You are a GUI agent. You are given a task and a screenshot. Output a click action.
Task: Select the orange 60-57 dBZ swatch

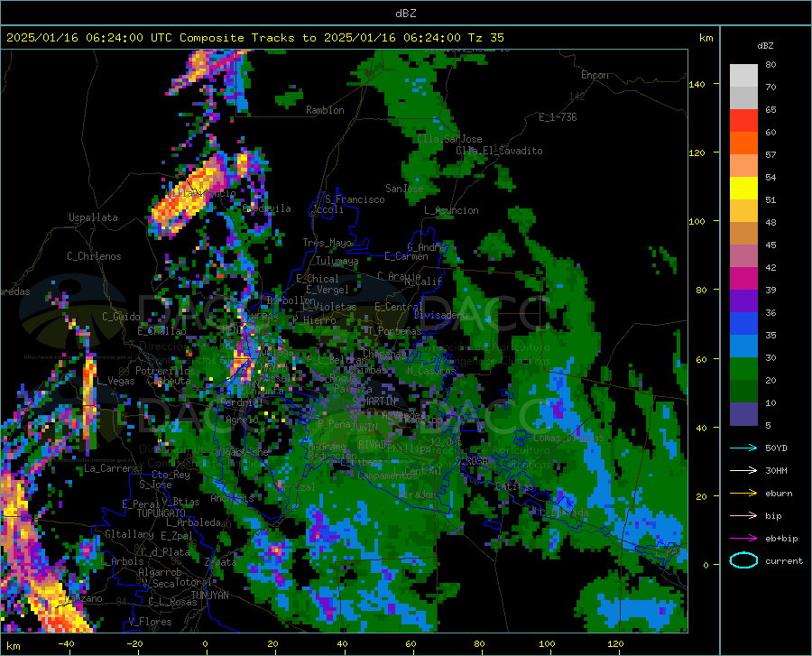click(743, 143)
